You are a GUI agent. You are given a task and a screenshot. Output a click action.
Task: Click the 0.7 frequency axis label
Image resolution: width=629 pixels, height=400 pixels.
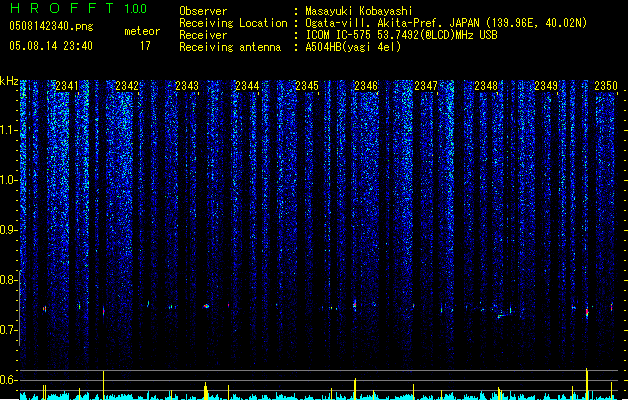point(8,330)
